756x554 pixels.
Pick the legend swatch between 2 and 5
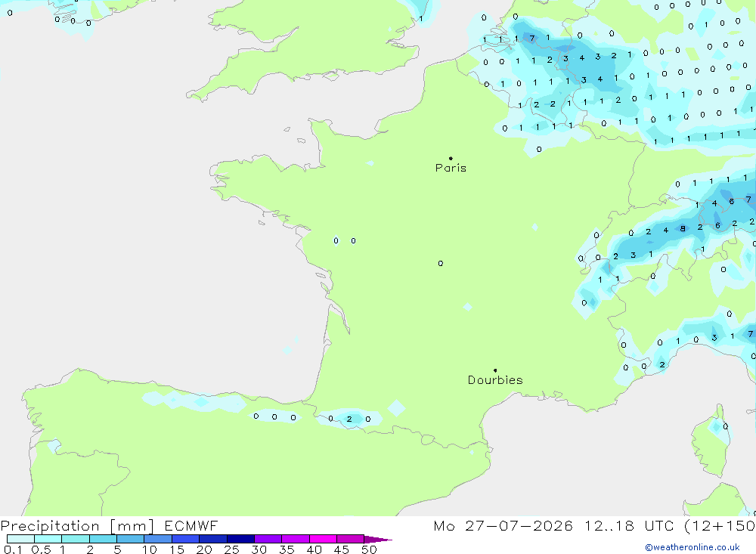(103, 539)
